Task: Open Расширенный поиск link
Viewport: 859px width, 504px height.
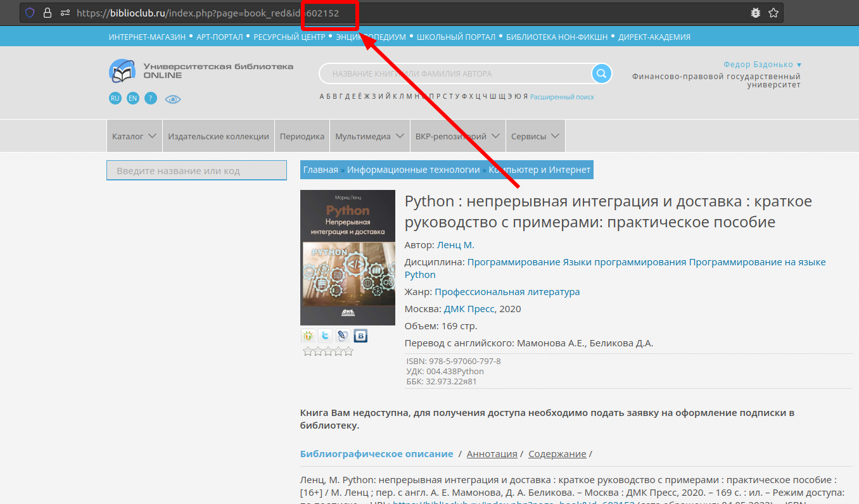Action: [563, 98]
